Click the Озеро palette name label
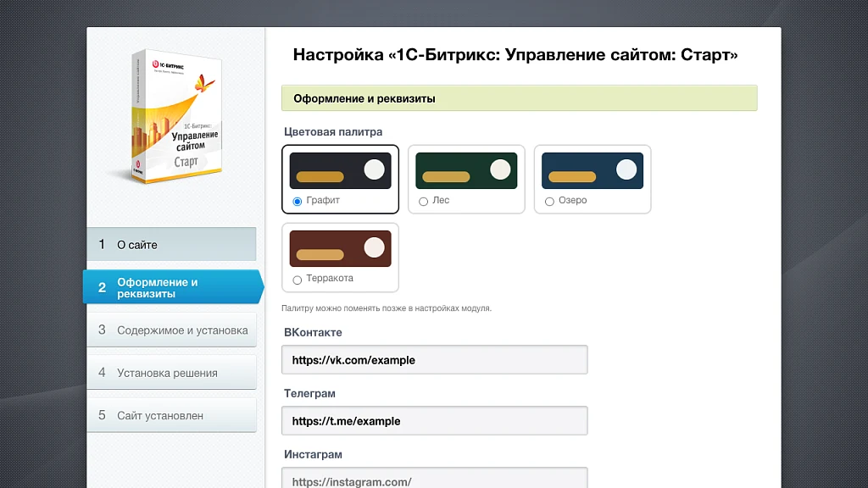Viewport: 868px width, 488px height. point(572,200)
